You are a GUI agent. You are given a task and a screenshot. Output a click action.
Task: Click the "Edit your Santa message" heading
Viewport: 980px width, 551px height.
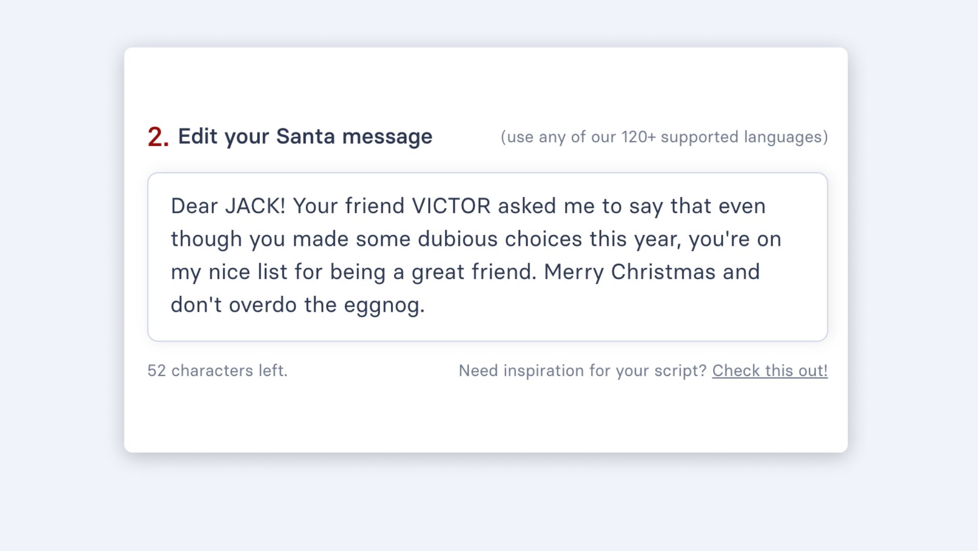(x=305, y=137)
